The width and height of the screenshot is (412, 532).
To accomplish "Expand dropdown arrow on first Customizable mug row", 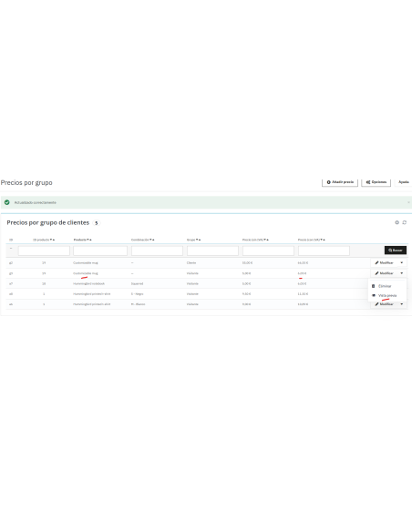I will coord(401,262).
